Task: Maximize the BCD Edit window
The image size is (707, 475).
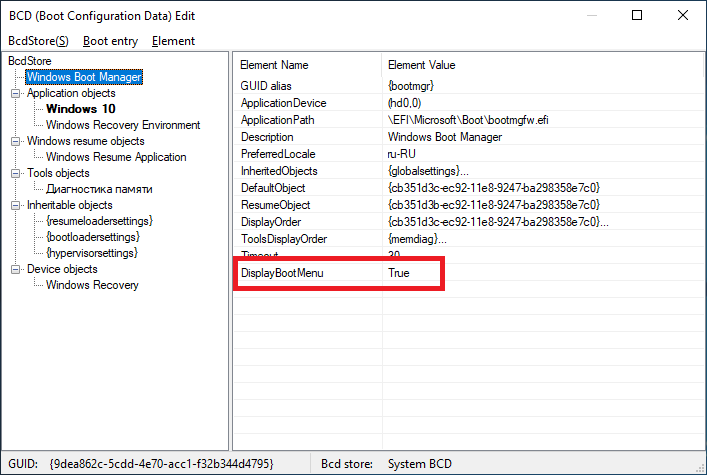Action: pyautogui.click(x=637, y=15)
